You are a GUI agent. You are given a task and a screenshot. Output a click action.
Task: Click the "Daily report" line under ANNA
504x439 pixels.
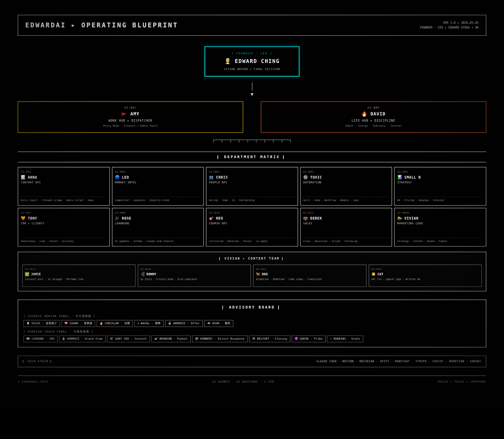point(57,200)
